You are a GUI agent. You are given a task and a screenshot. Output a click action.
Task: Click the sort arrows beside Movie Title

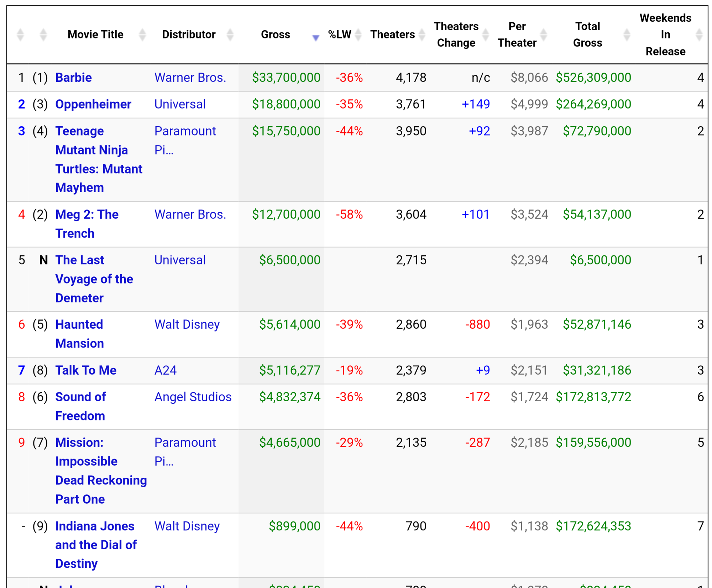click(142, 35)
